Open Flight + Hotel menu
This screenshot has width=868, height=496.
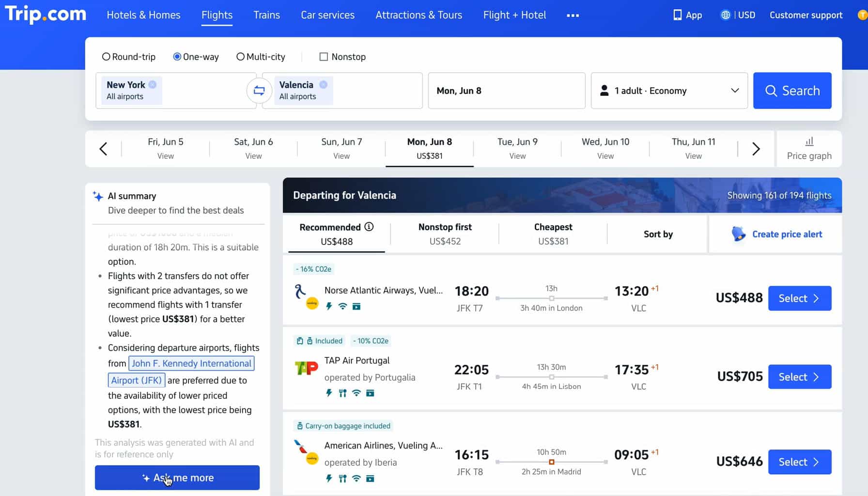pyautogui.click(x=514, y=15)
